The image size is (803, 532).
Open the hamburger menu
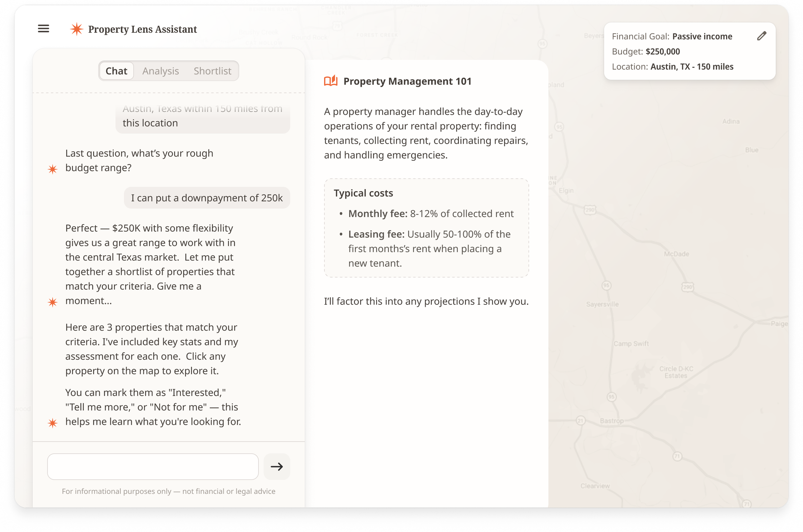pos(43,29)
